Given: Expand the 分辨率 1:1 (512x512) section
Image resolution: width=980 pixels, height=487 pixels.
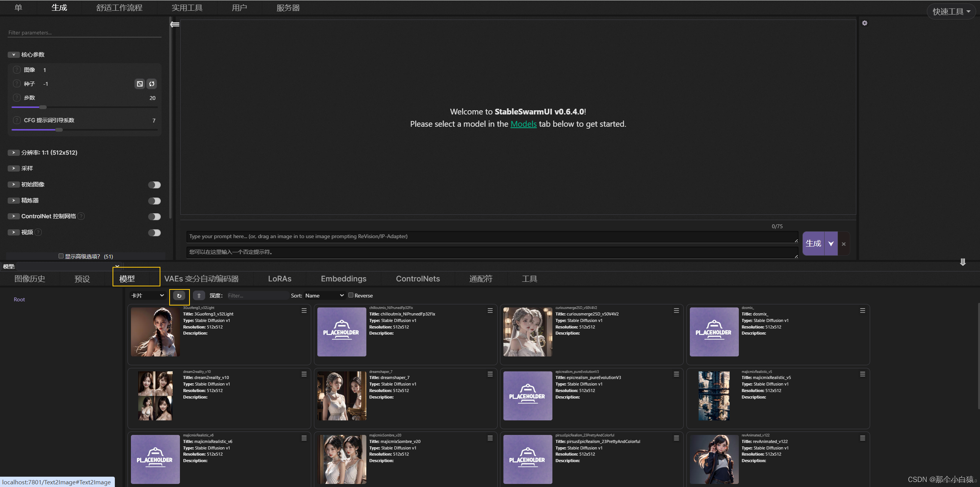Looking at the screenshot, I should coord(13,152).
